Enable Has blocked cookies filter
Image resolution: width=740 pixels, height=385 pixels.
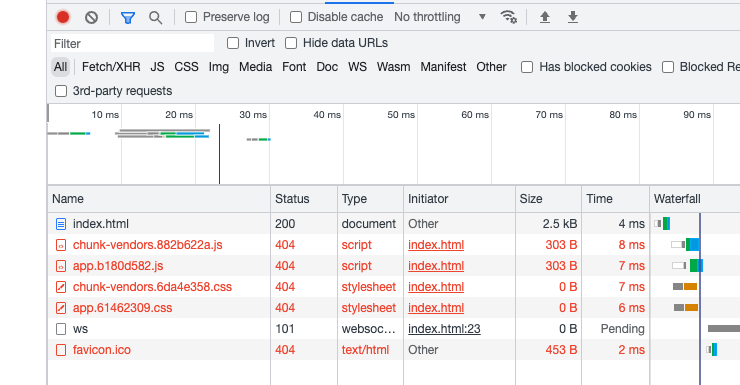coord(527,67)
